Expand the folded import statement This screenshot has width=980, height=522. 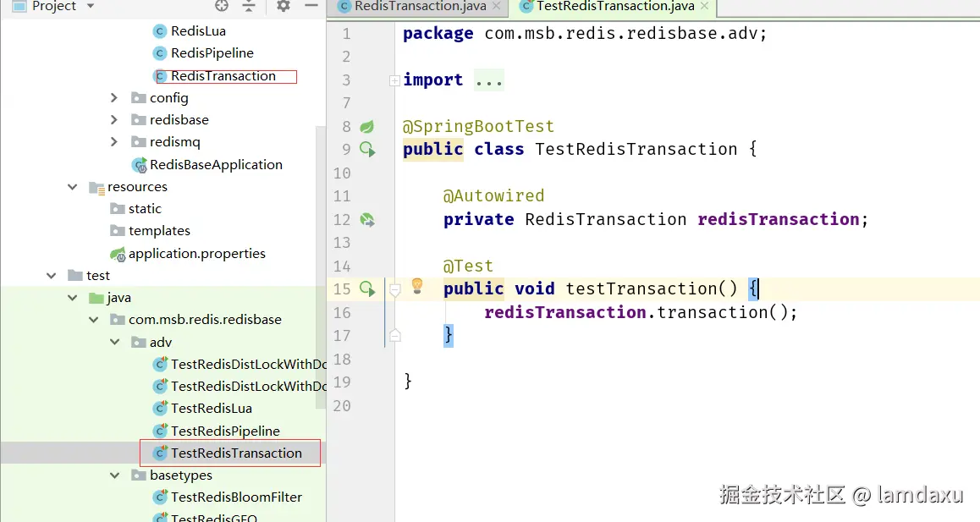(394, 80)
